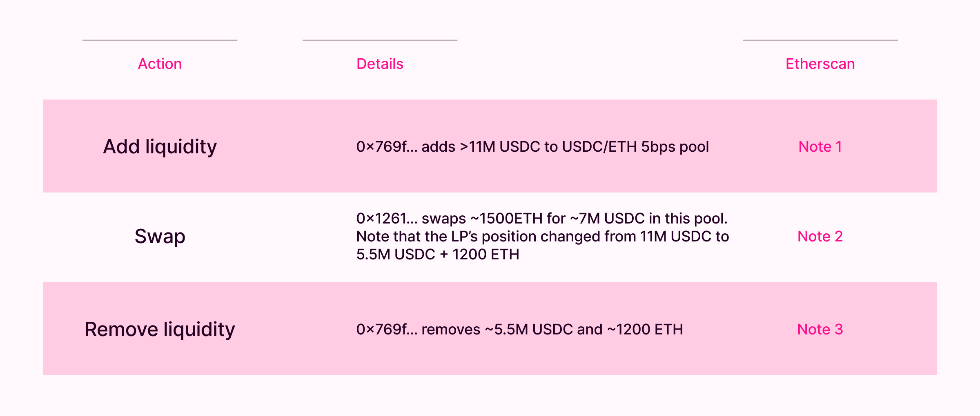This screenshot has width=980, height=416.
Task: Click the divider line above Details
Action: pos(380,40)
